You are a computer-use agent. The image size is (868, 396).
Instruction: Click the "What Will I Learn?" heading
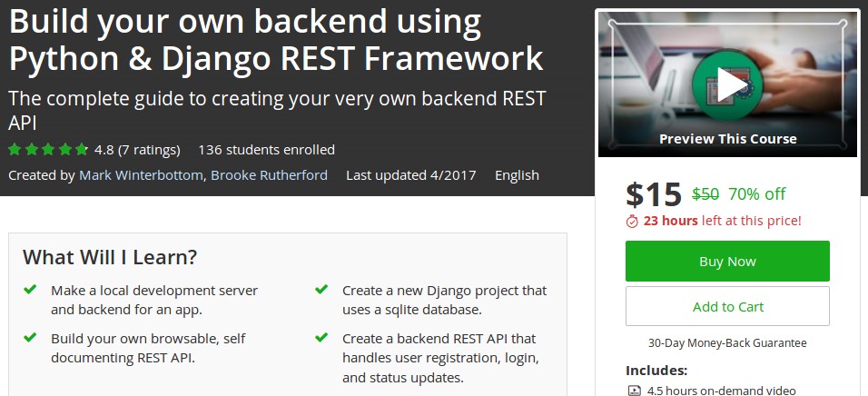110,257
